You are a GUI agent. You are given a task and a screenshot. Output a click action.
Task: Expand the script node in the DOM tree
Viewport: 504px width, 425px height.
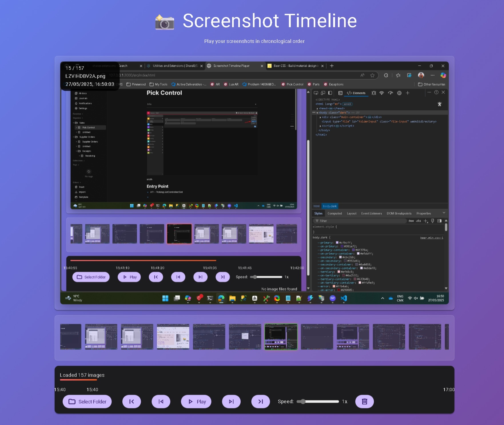pos(320,126)
